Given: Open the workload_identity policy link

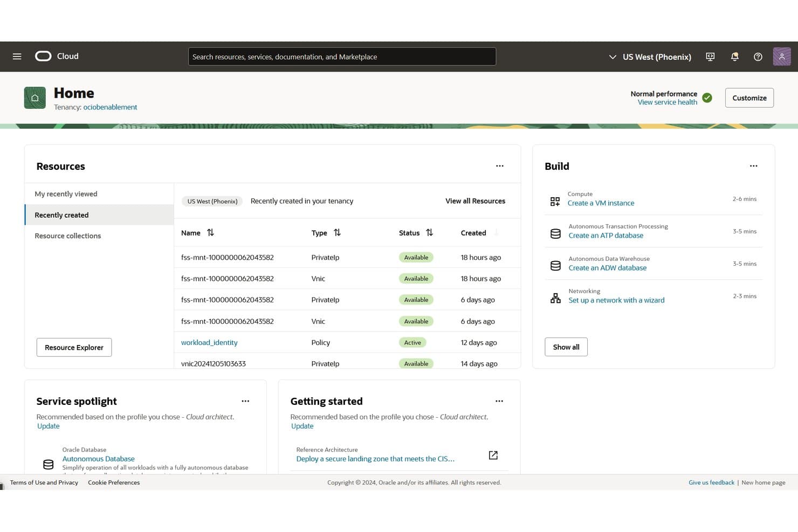Looking at the screenshot, I should point(209,342).
